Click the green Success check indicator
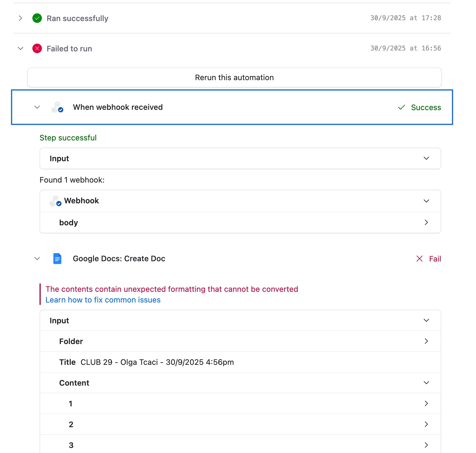The image size is (476, 453). [x=401, y=107]
